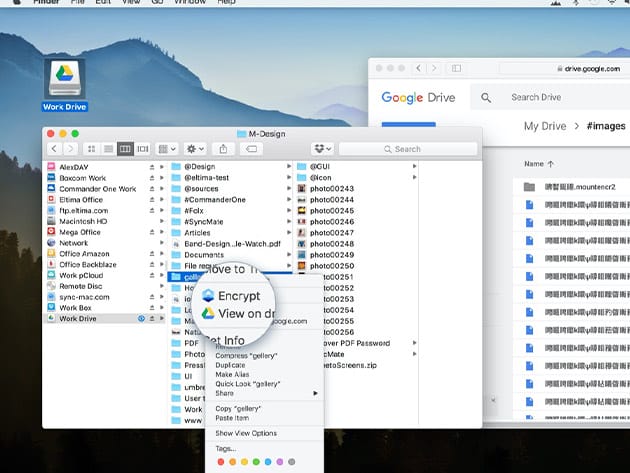Viewport: 630px width, 473px height.
Task: Click My Drive in the breadcrumb
Action: click(x=545, y=126)
